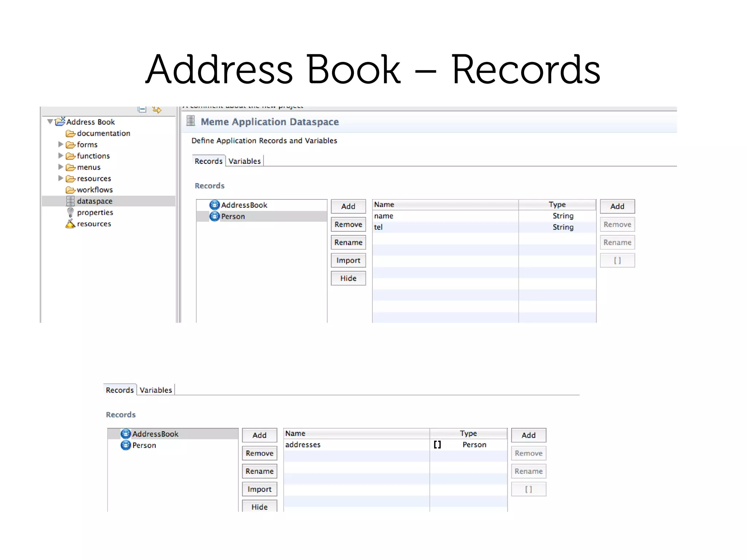Screen dimensions: 747x560
Task: Click the dataspace database icon in tree
Action: tap(70, 201)
